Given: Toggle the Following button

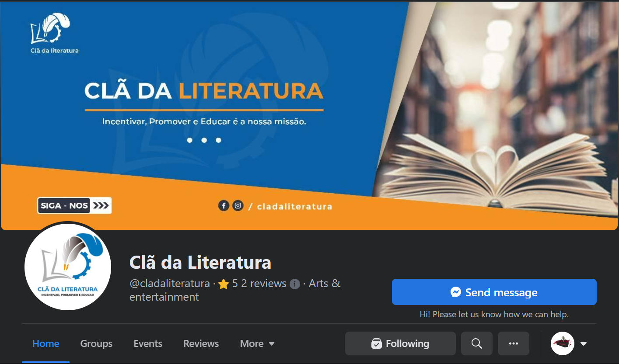Looking at the screenshot, I should pyautogui.click(x=400, y=343).
